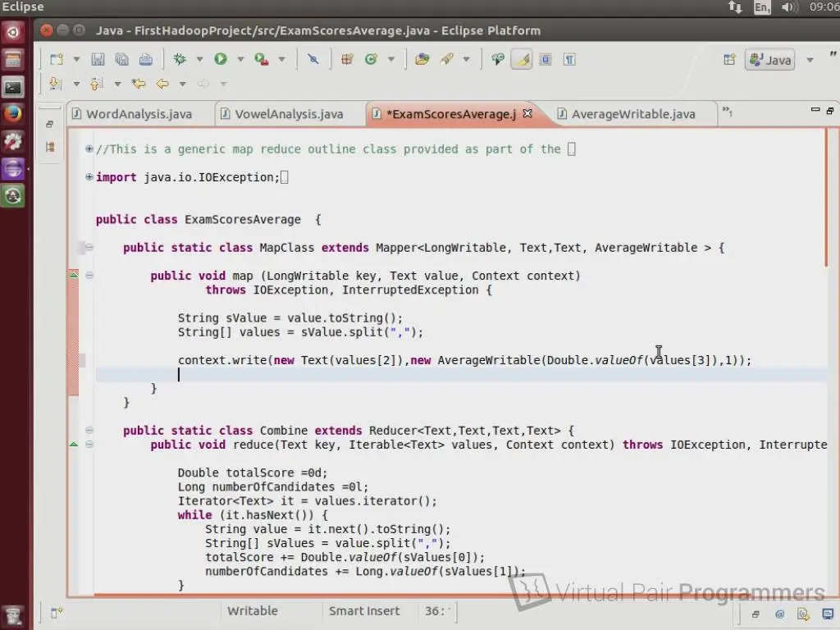This screenshot has width=840, height=630.
Task: Click the Run External Tools icon
Action: (x=262, y=59)
